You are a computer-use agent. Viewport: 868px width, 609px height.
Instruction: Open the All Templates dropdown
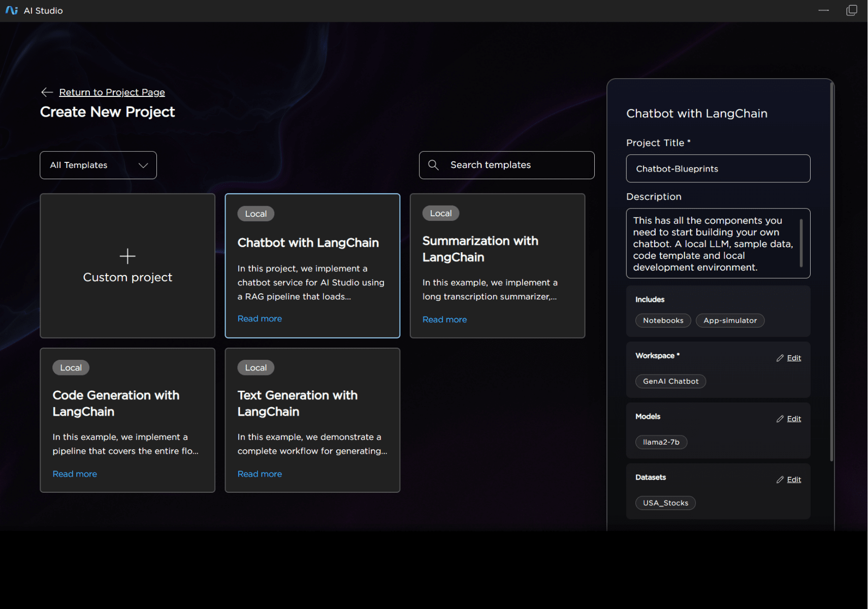coord(98,165)
